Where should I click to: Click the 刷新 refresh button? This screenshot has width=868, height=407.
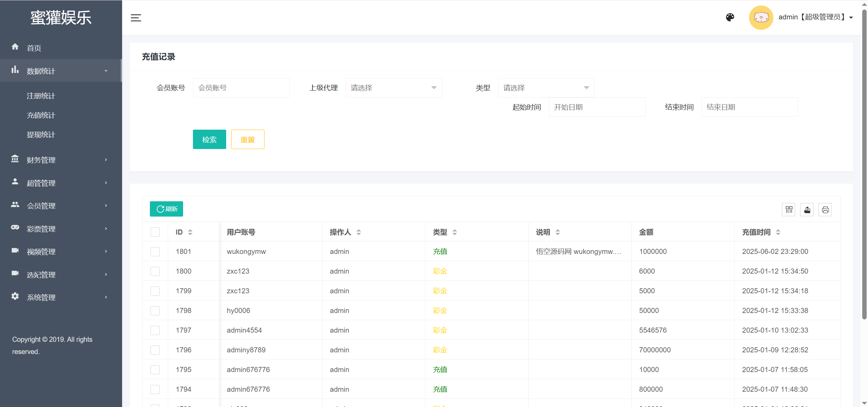point(166,209)
